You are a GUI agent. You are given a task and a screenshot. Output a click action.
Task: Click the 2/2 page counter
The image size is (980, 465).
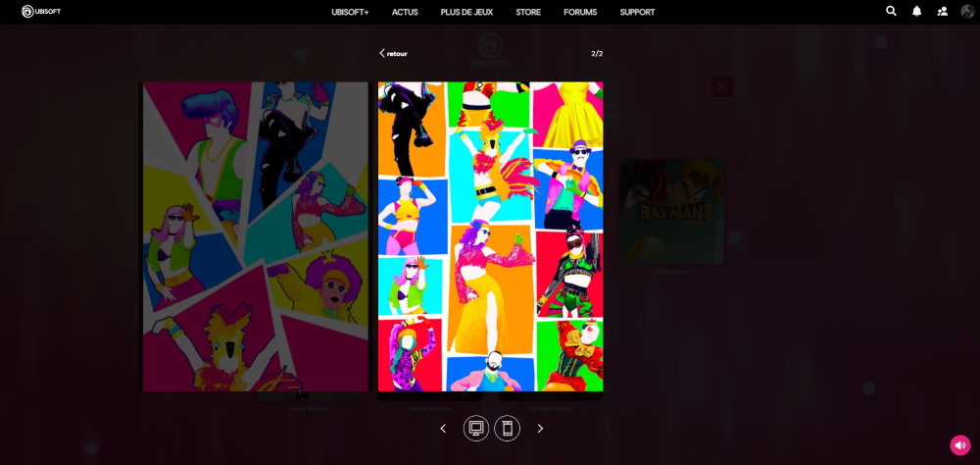(x=597, y=53)
